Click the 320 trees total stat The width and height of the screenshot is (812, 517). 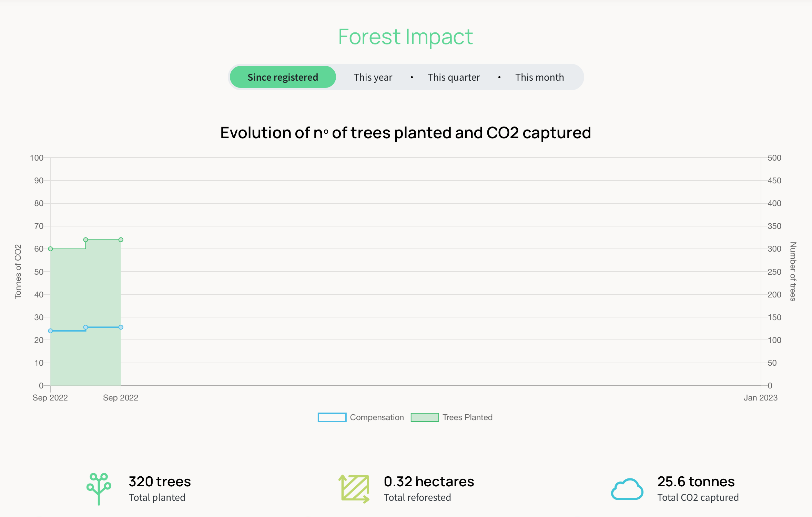(x=160, y=481)
